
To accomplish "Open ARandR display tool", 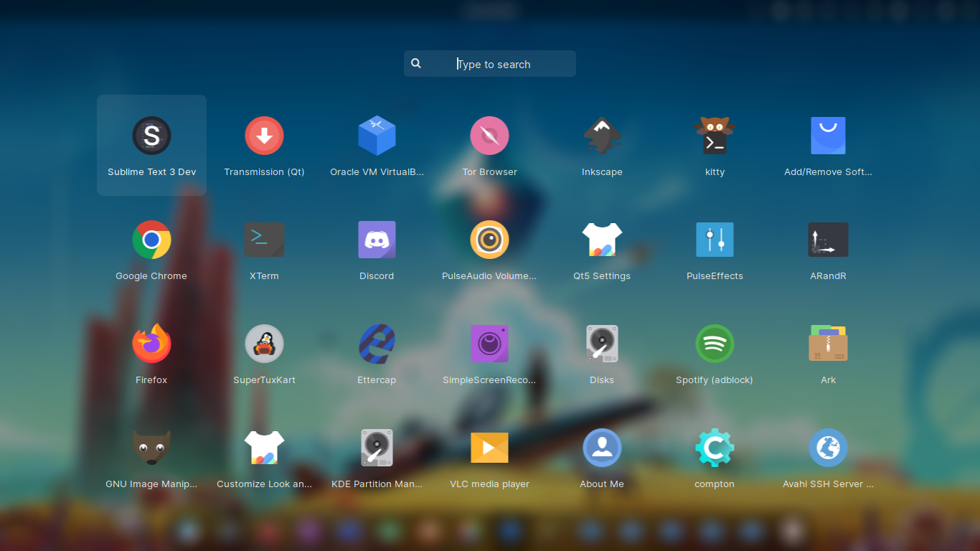I will click(x=828, y=240).
